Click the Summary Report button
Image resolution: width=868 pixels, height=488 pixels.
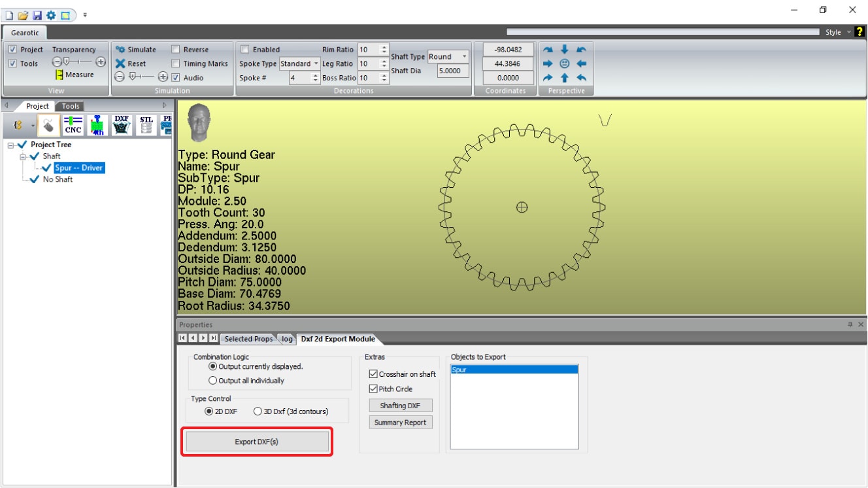coord(400,423)
